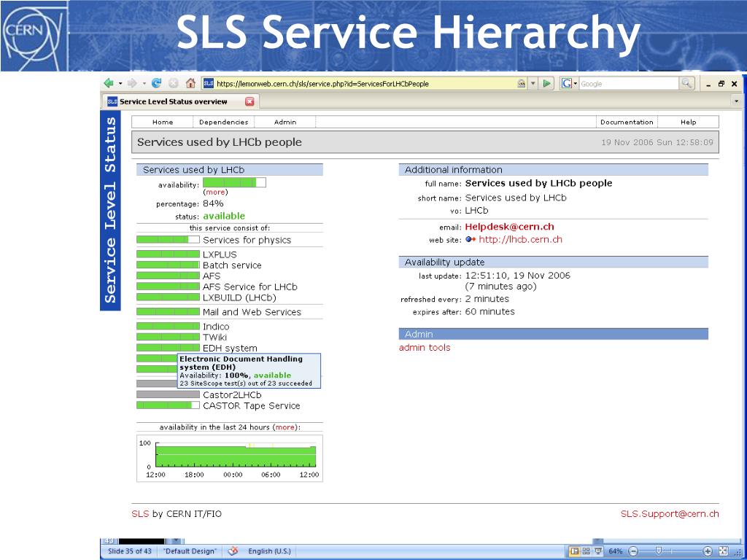Click the SLS site icon in address bar
The width and height of the screenshot is (747, 560).
coord(208,84)
